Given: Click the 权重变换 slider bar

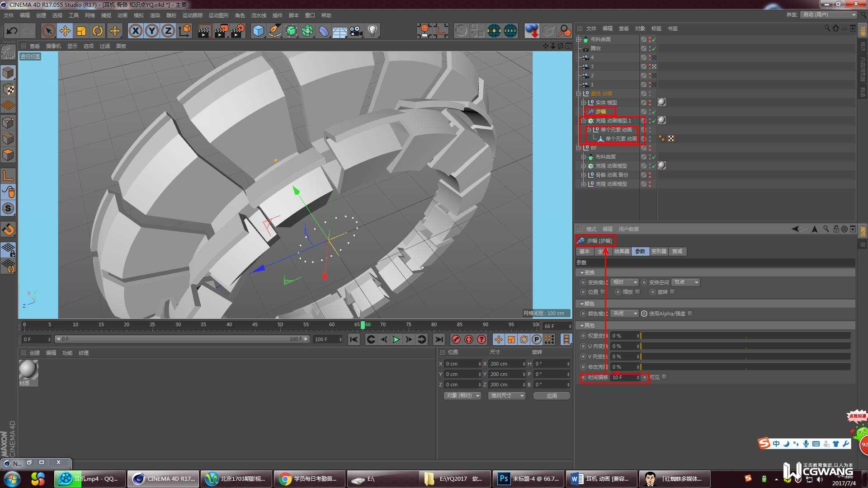Looking at the screenshot, I should (745, 336).
